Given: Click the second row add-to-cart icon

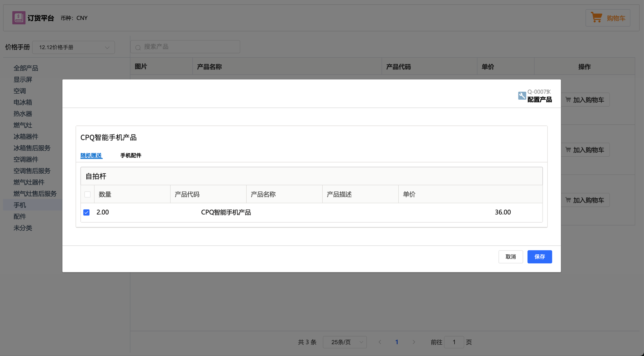Looking at the screenshot, I should pyautogui.click(x=568, y=150).
